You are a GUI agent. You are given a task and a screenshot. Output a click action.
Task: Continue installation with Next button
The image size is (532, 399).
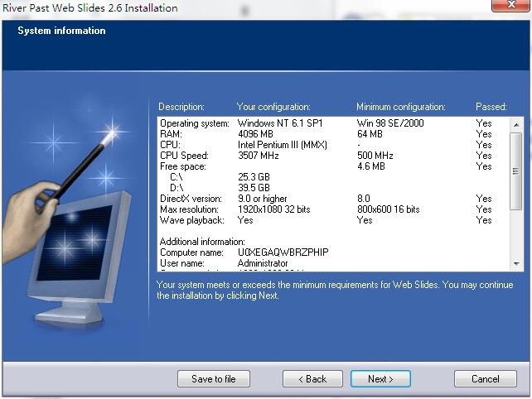[x=380, y=378]
